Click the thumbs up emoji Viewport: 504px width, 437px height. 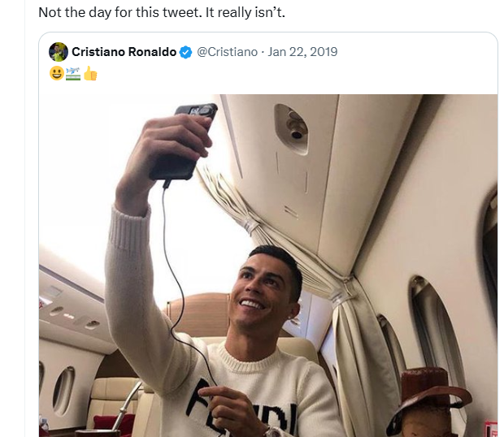[x=89, y=73]
